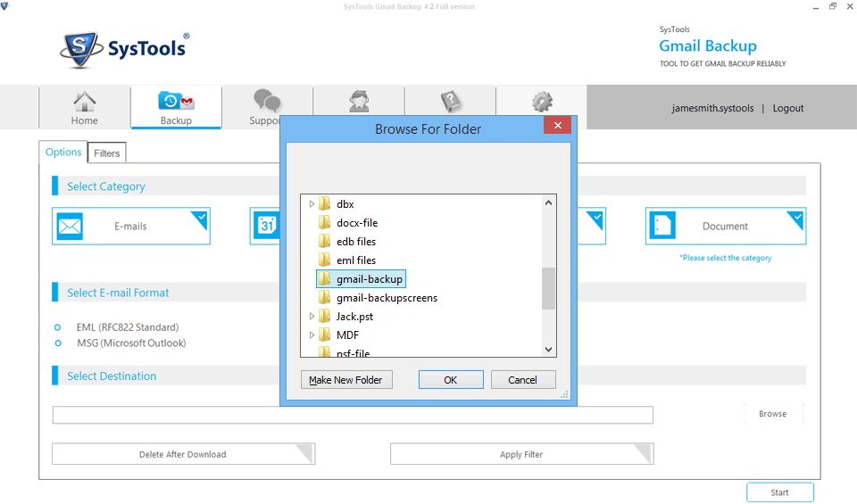857x504 pixels.
Task: Select the 'docx-file' folder name
Action: [x=357, y=223]
